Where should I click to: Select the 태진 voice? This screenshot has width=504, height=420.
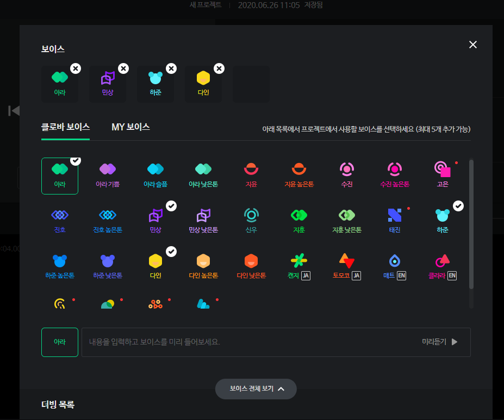click(395, 221)
